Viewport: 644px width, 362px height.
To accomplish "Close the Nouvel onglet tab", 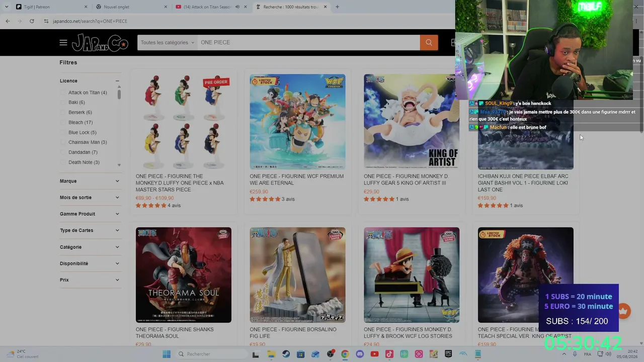I will click(166, 7).
